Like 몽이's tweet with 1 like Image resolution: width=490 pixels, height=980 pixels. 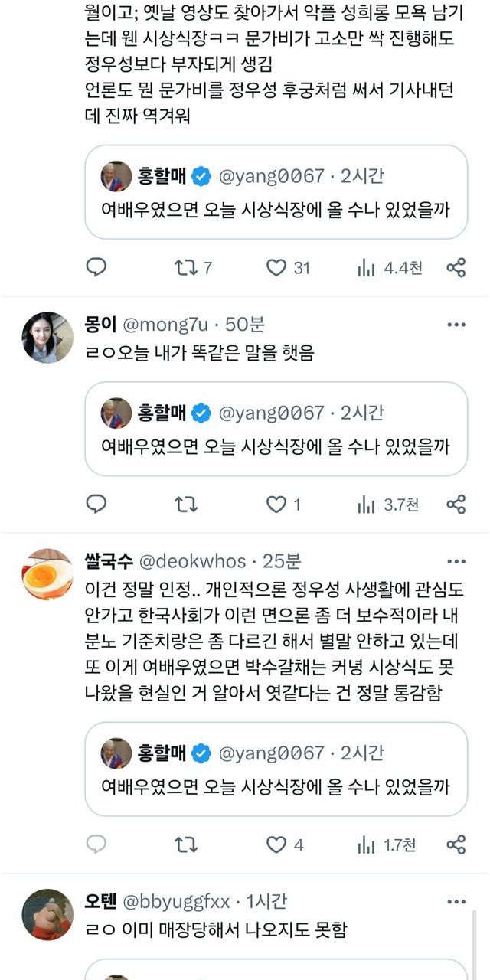[276, 504]
